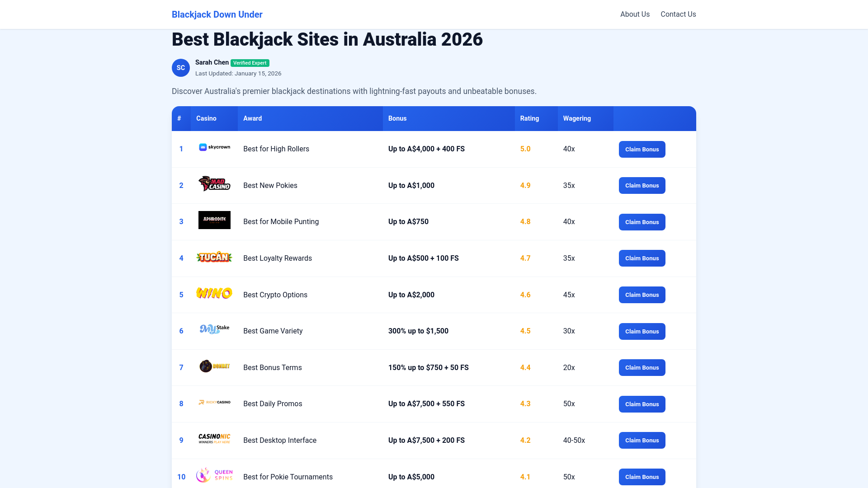
Task: Click the 4.4 rating value
Action: coord(525,368)
